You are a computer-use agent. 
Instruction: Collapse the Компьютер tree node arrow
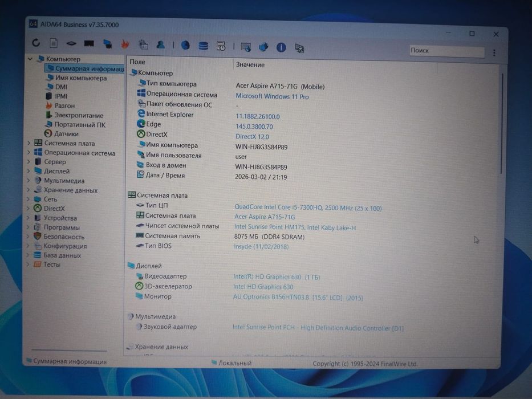[x=30, y=59]
